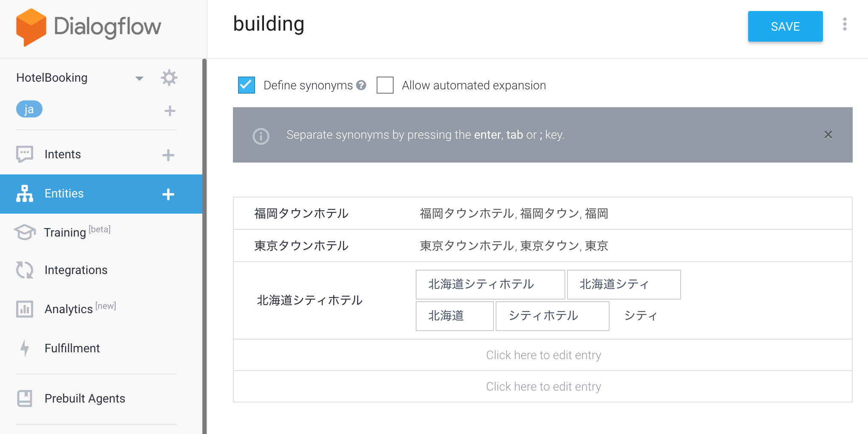This screenshot has width=868, height=434.
Task: Edit the building entity name field
Action: (x=269, y=24)
